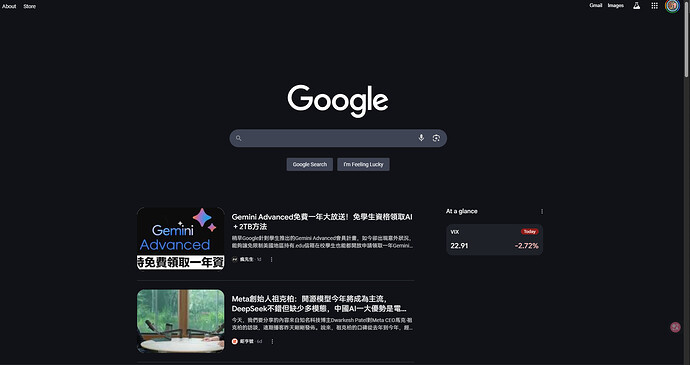Open the At a glance options menu
The height and width of the screenshot is (365, 690).
(542, 211)
